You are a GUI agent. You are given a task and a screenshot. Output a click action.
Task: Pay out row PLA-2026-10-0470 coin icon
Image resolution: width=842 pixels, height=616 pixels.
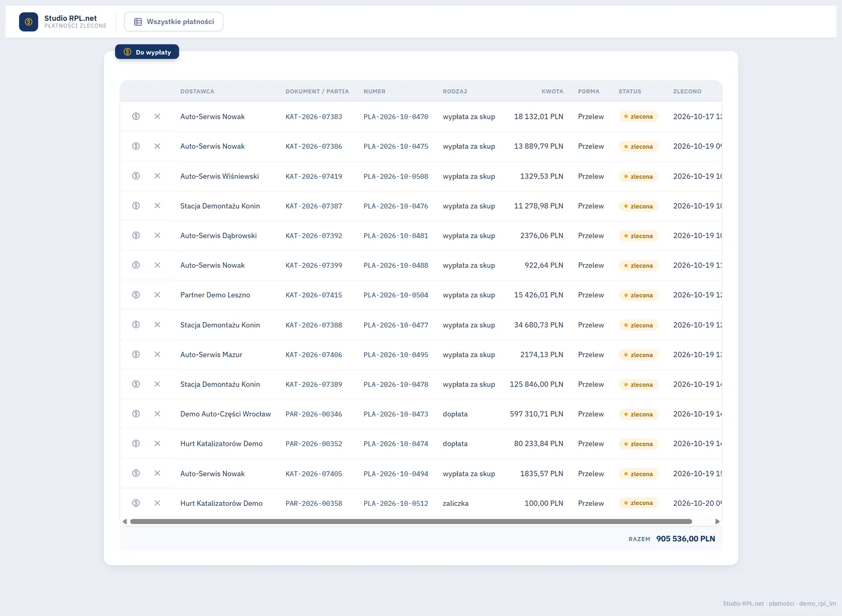coord(136,116)
